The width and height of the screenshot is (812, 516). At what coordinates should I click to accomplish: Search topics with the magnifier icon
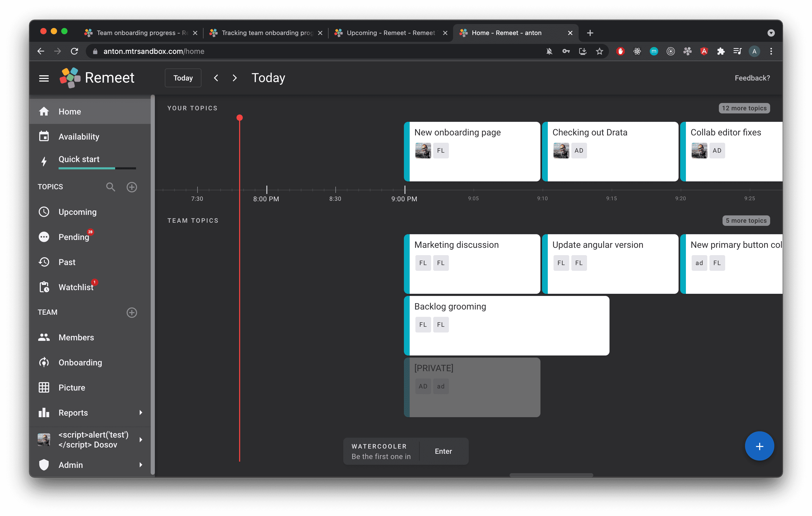[111, 187]
